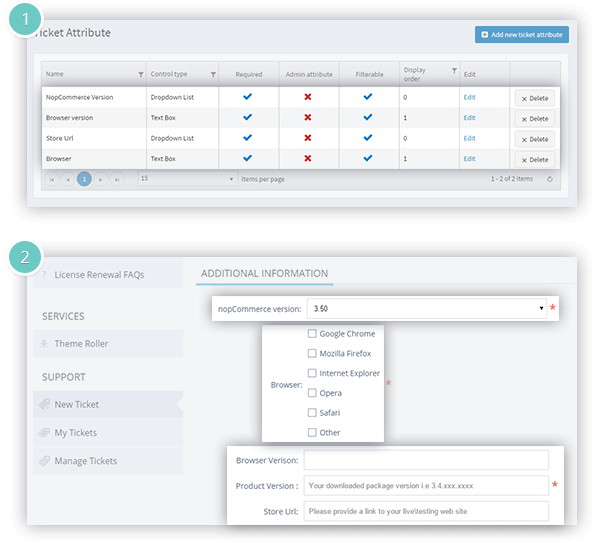The width and height of the screenshot is (600, 543).
Task: Click Required checkmark for Browser version
Action: coord(248,117)
